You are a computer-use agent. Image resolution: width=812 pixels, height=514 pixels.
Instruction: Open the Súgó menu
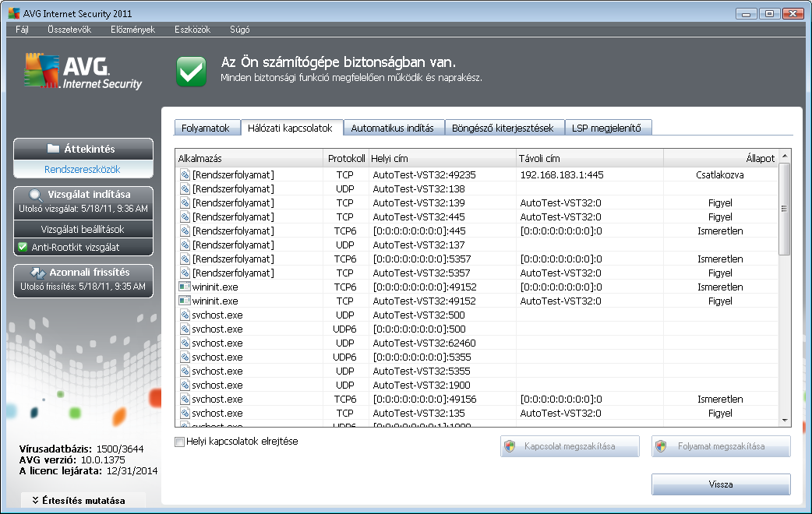coord(240,30)
